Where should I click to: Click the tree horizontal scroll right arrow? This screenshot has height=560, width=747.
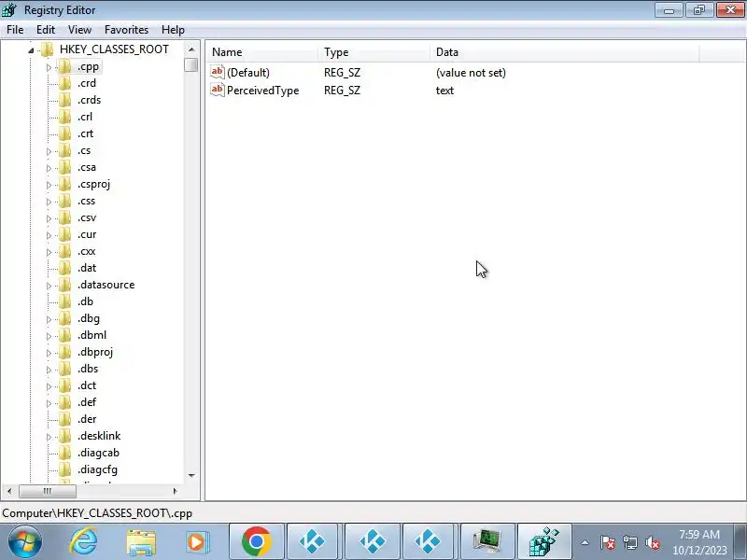click(x=175, y=491)
